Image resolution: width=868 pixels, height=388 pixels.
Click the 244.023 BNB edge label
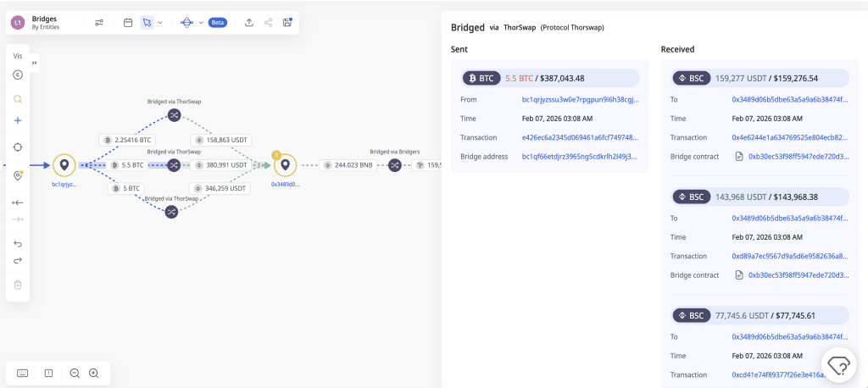pyautogui.click(x=348, y=165)
